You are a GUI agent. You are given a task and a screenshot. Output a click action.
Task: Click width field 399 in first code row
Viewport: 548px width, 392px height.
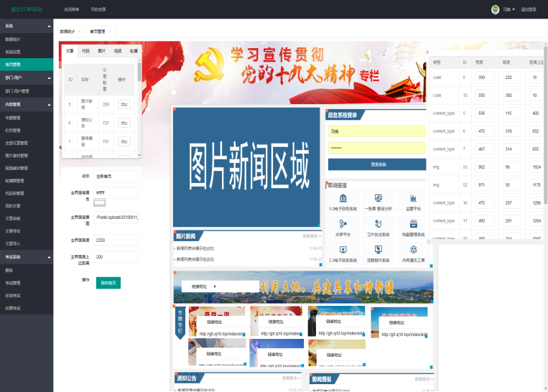click(x=485, y=78)
